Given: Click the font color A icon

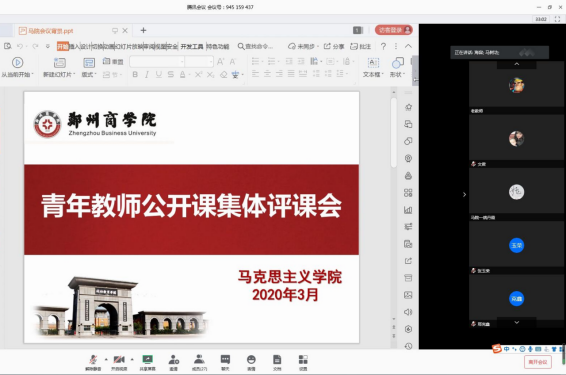Looking at the screenshot, I should [183, 74].
